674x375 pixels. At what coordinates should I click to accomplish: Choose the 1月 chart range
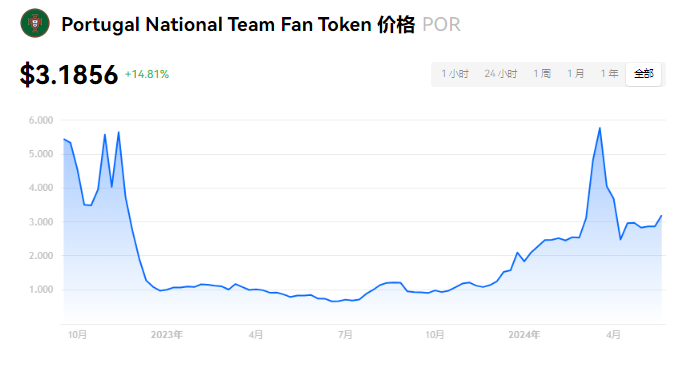(x=576, y=74)
